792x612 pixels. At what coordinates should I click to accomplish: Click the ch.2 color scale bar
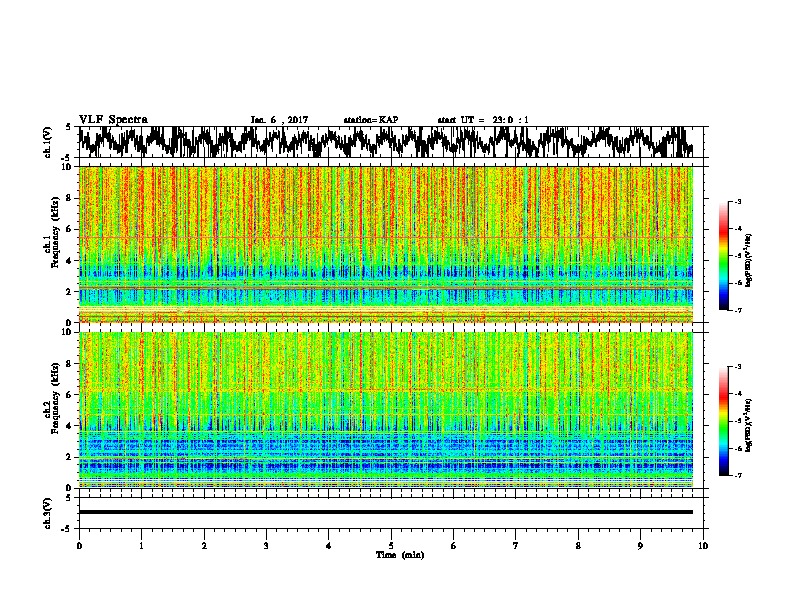pos(723,421)
